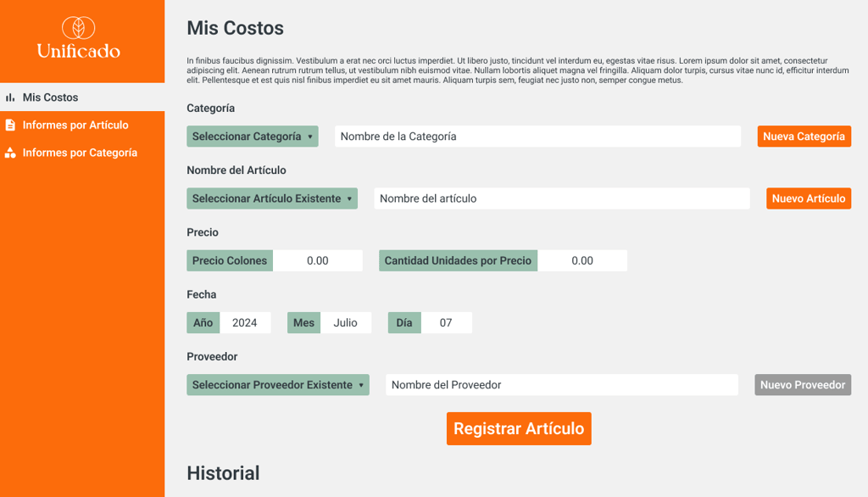Click the Nueva Categoría button
This screenshot has height=497, width=868.
[x=804, y=137]
